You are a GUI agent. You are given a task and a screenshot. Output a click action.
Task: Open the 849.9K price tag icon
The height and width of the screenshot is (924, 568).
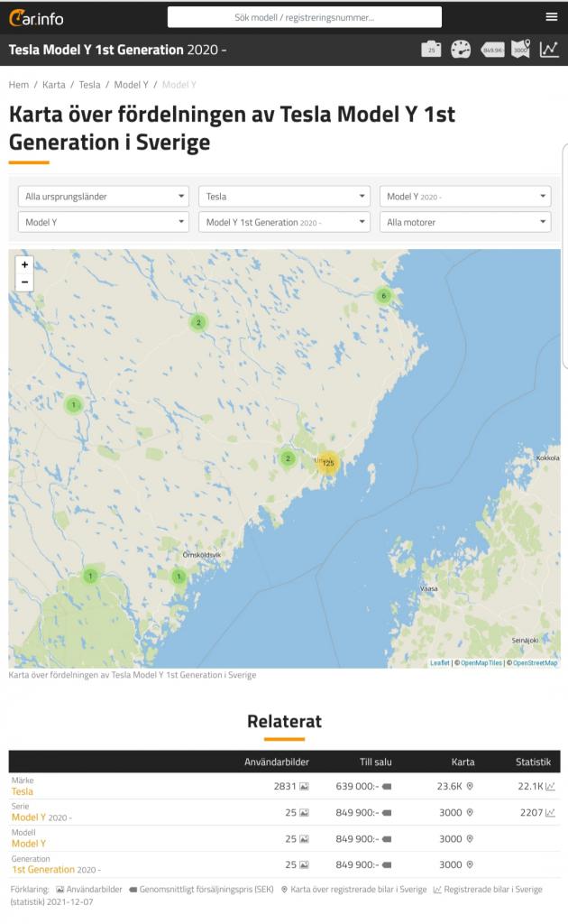492,51
